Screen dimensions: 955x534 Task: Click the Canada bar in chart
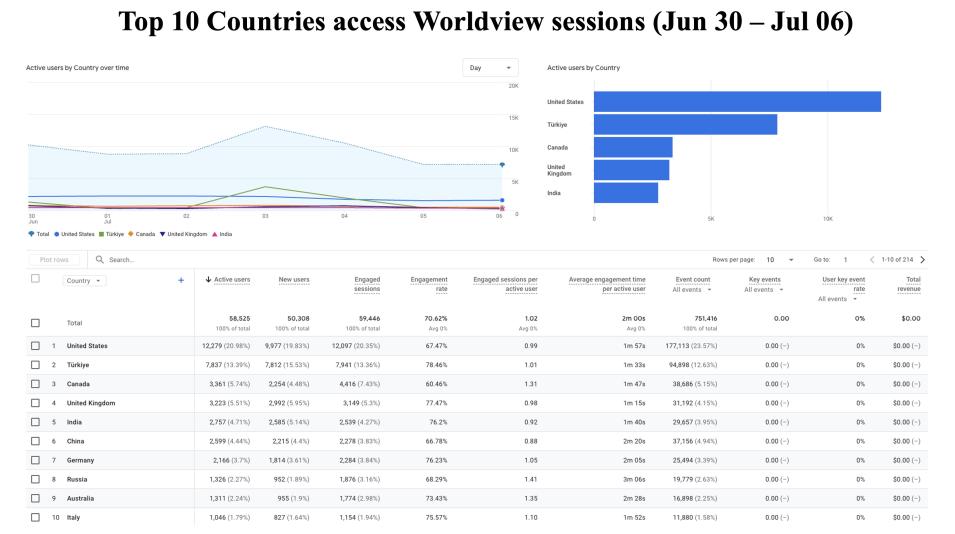(x=633, y=147)
